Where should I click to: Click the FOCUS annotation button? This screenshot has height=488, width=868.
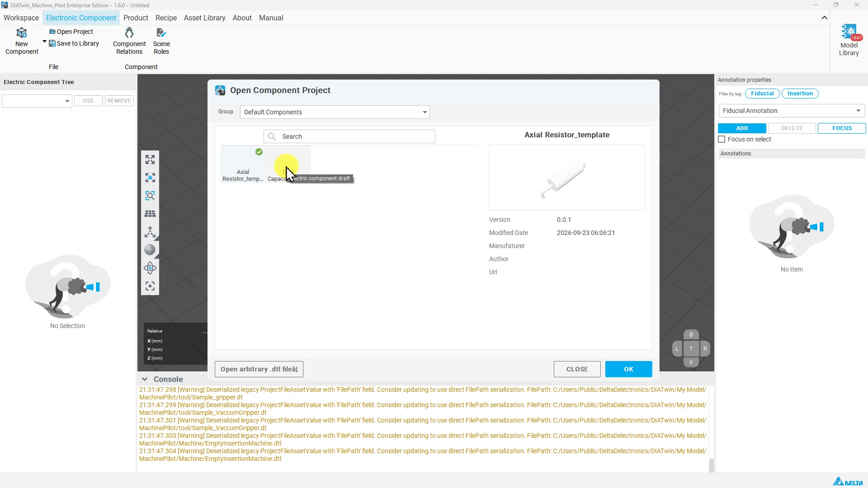pyautogui.click(x=842, y=128)
